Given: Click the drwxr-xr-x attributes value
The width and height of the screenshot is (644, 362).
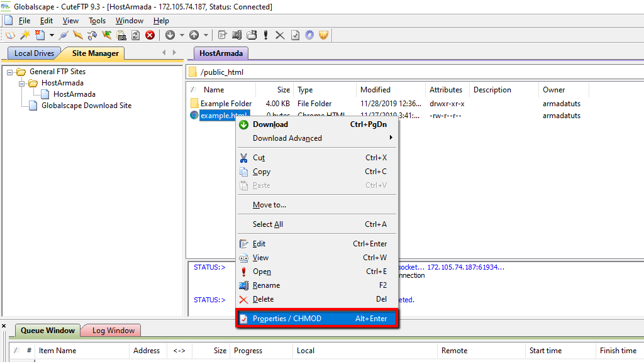Looking at the screenshot, I should pos(447,104).
